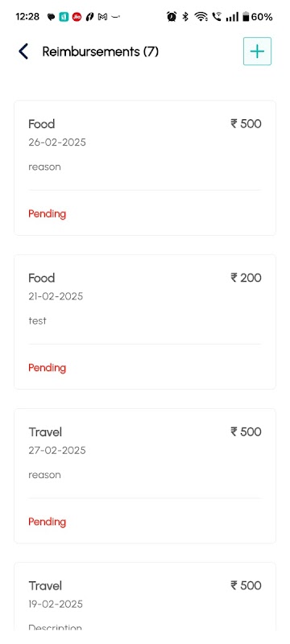Tap the Wi-Fi status icon
The width and height of the screenshot is (290, 644).
(x=201, y=17)
